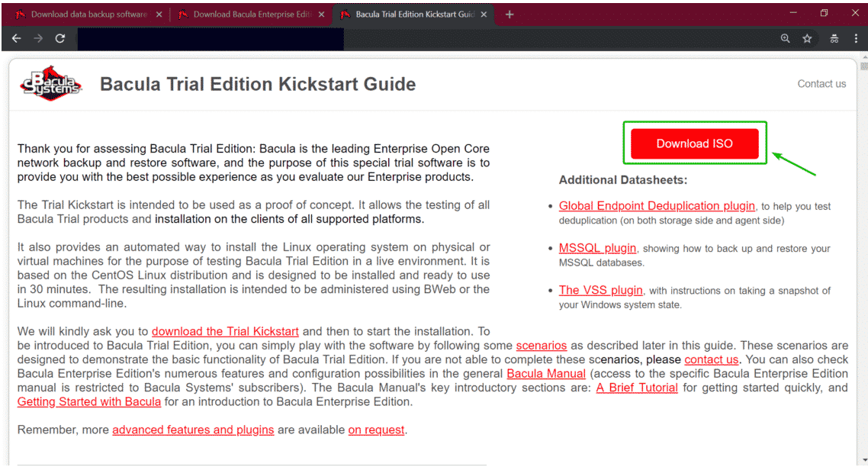
Task: Open 'A Brief Tutorial' link
Action: (x=637, y=388)
